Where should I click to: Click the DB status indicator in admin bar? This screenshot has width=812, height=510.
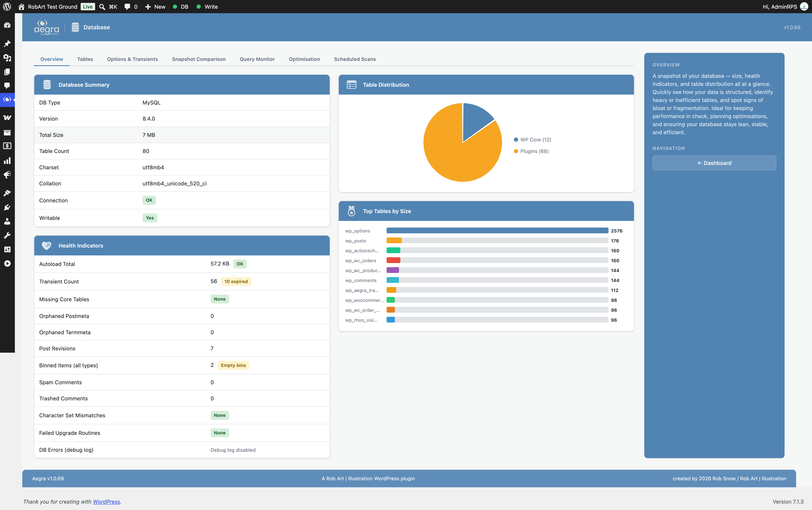[x=180, y=7]
